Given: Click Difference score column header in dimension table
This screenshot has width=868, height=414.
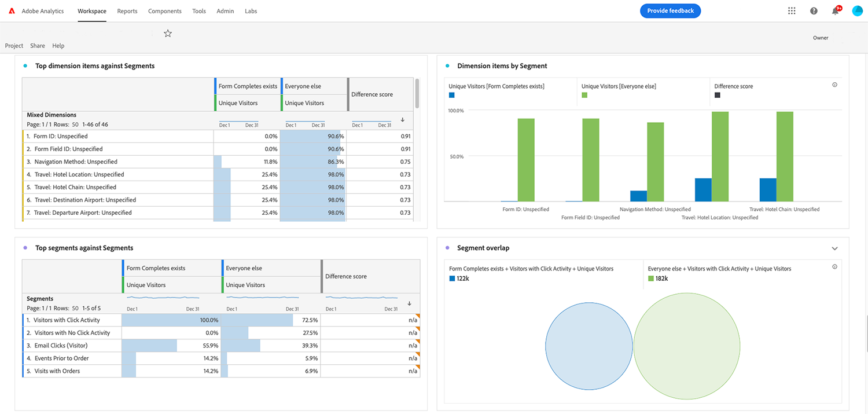Looking at the screenshot, I should tap(380, 94).
